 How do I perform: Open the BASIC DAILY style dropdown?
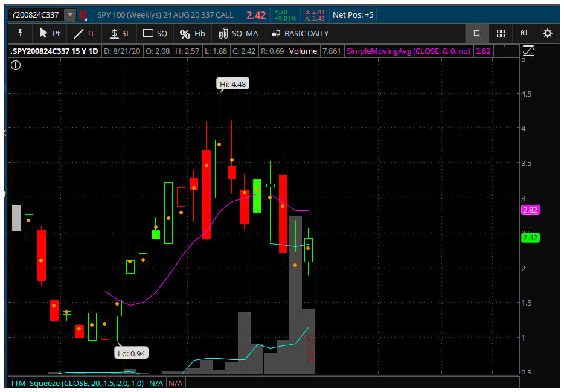pyautogui.click(x=300, y=33)
